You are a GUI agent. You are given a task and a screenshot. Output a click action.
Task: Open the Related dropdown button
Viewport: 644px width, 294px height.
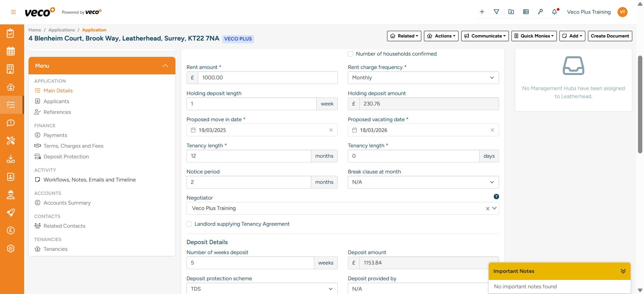click(x=404, y=36)
